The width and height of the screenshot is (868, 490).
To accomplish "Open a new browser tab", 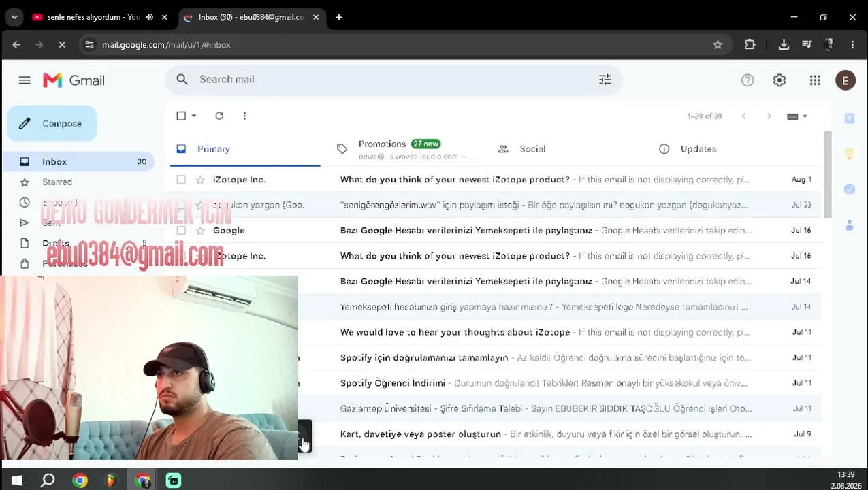I will [x=339, y=17].
